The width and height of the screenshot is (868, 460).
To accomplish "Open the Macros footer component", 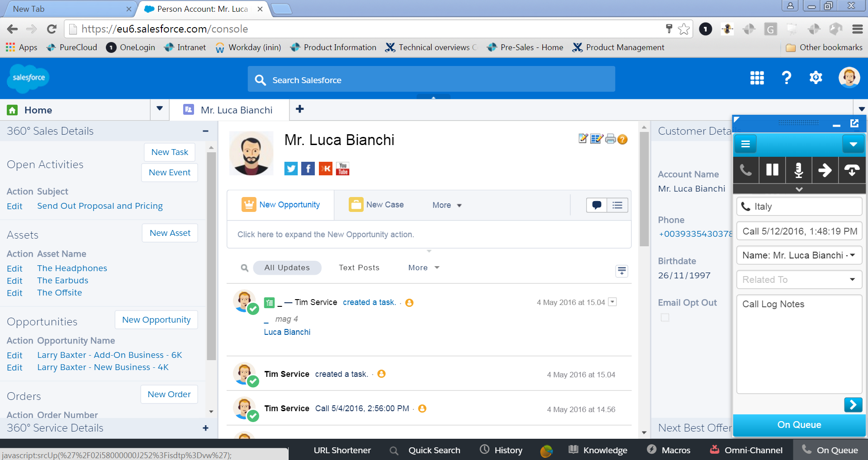I will coord(669,450).
